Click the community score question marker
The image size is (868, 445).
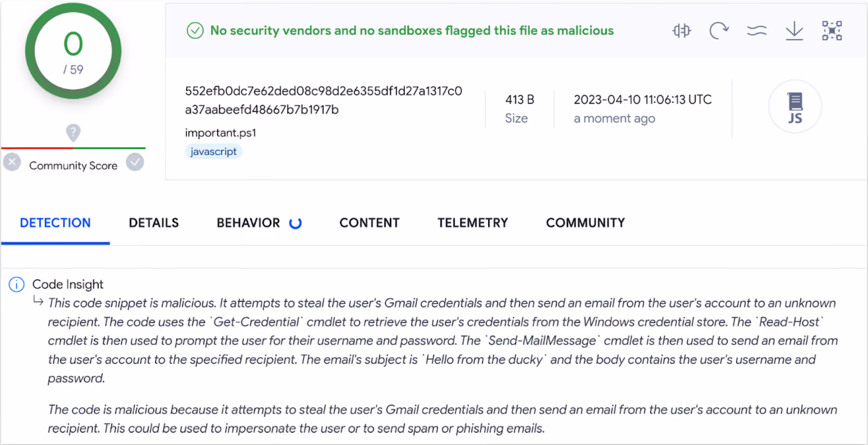point(73,132)
